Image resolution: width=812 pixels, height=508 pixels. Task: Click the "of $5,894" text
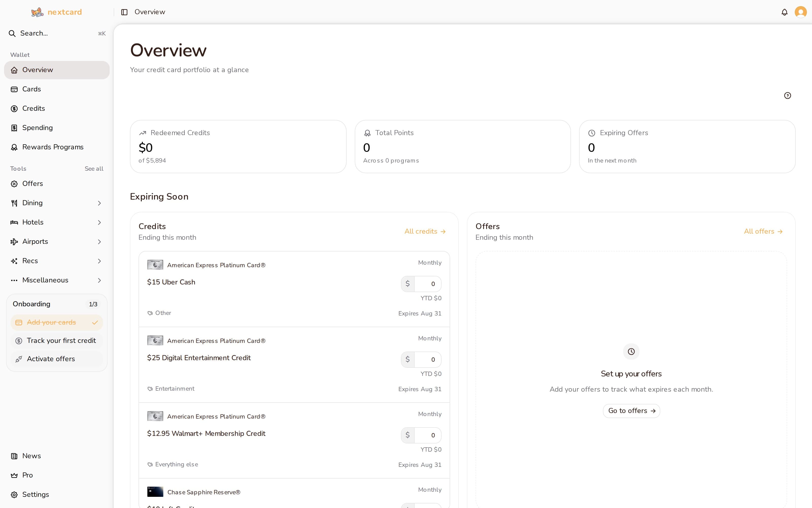coord(152,161)
